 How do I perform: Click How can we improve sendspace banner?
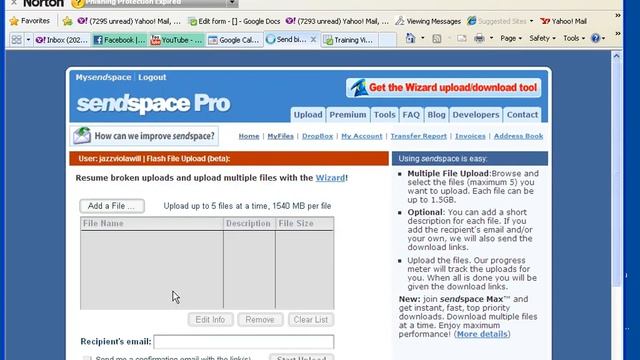tap(144, 136)
